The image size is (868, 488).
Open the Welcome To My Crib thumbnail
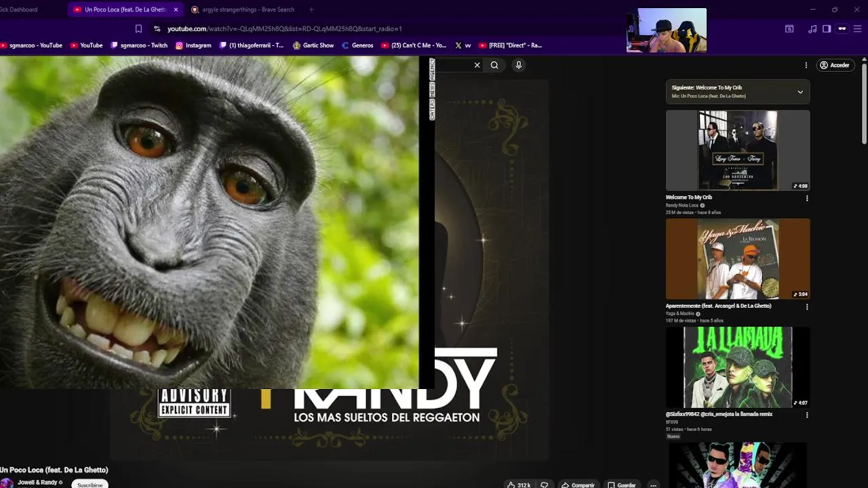point(738,150)
